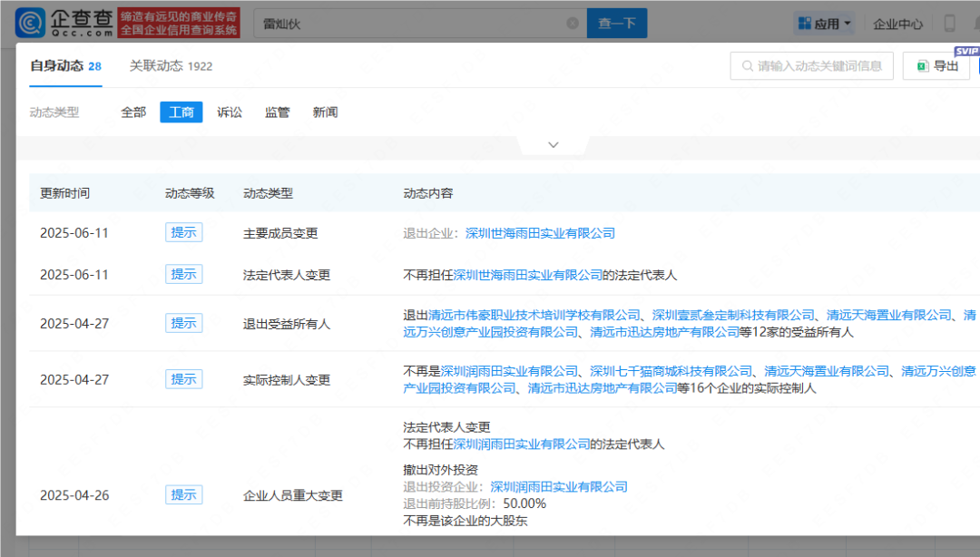Focus the 请输入动态关键词信息 input field

coord(812,65)
